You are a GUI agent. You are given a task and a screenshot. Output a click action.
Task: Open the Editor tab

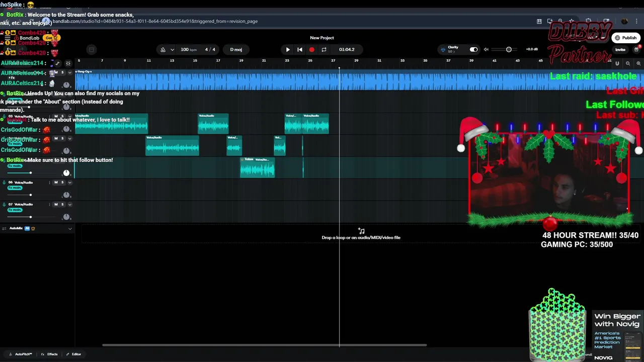pyautogui.click(x=73, y=354)
